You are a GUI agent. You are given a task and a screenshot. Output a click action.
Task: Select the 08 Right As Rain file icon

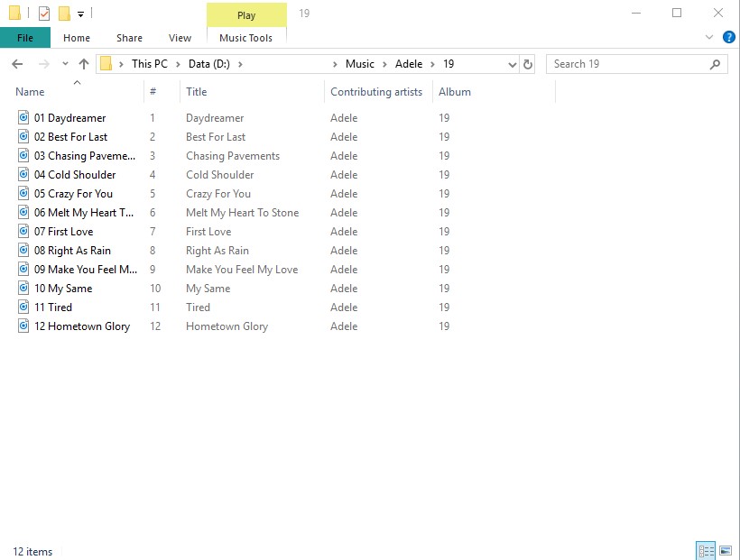click(23, 250)
